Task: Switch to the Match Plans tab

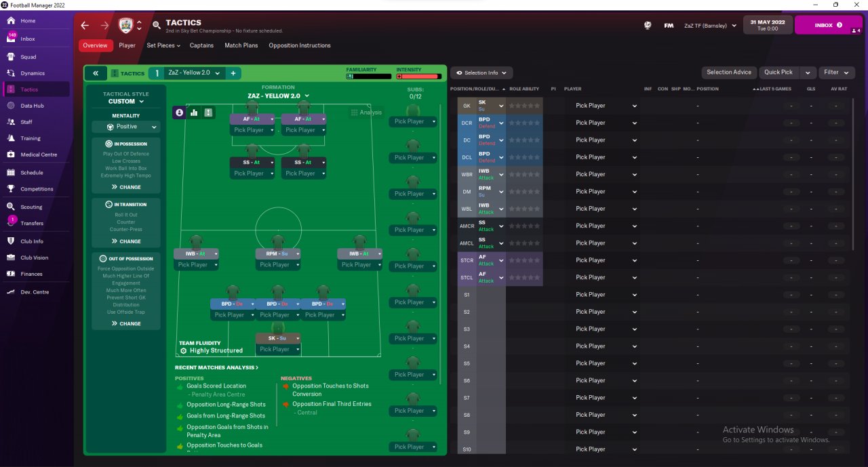Action: click(241, 45)
